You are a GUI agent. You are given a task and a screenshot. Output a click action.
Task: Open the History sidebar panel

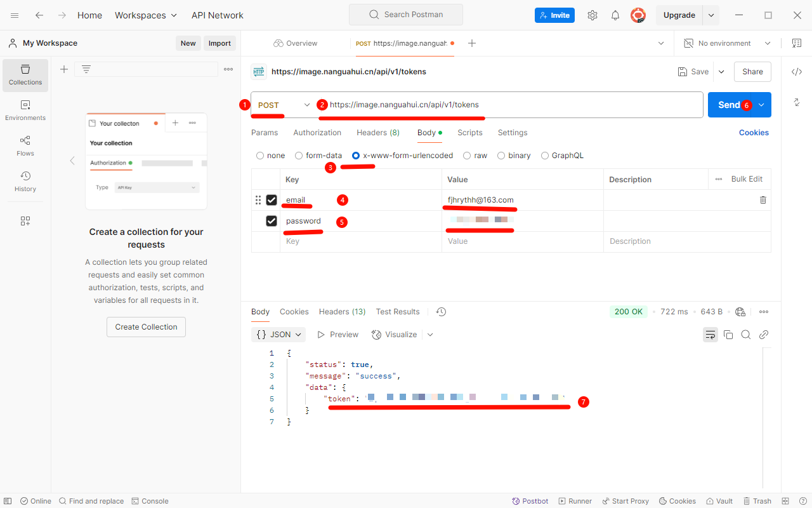point(25,181)
